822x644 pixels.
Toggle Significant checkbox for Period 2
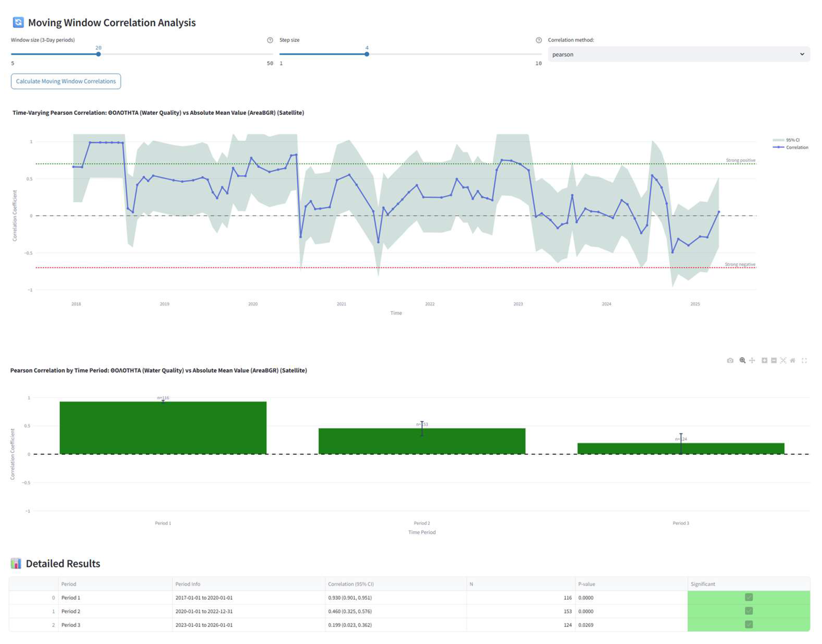pyautogui.click(x=749, y=611)
